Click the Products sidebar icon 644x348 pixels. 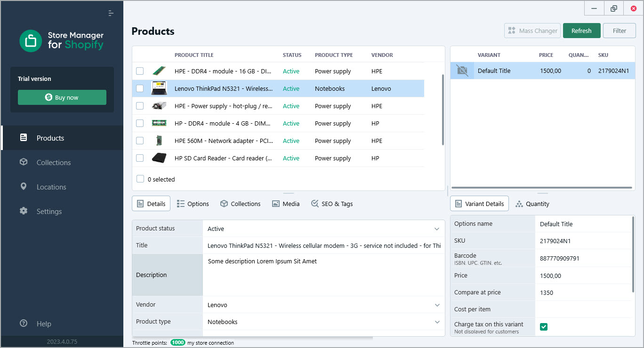coord(24,138)
